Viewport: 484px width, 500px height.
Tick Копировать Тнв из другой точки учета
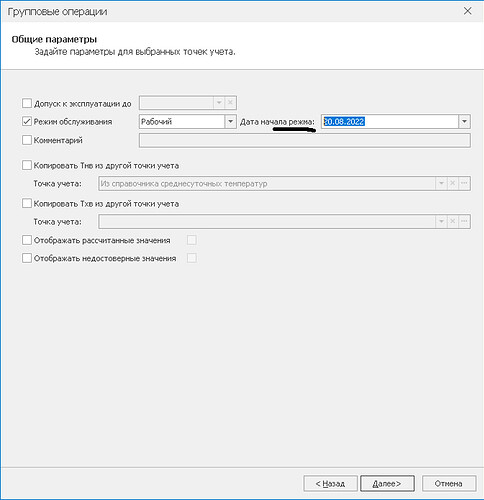[27, 165]
